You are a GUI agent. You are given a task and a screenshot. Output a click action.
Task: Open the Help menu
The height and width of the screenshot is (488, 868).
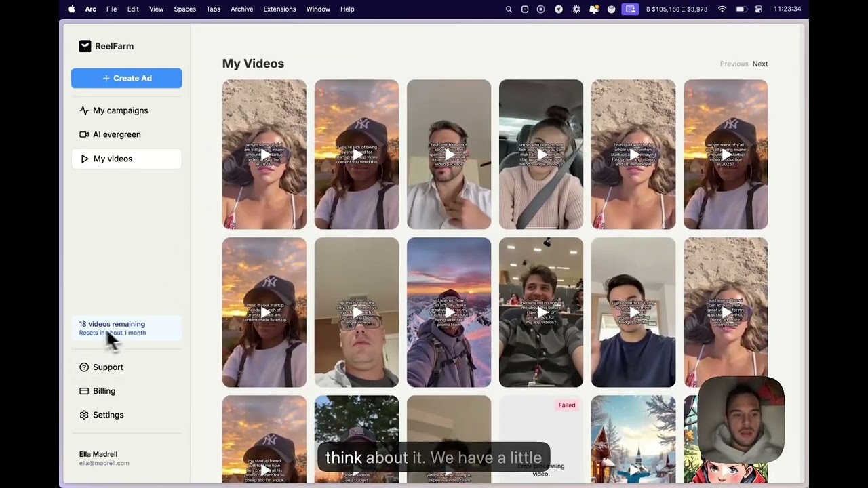(347, 9)
